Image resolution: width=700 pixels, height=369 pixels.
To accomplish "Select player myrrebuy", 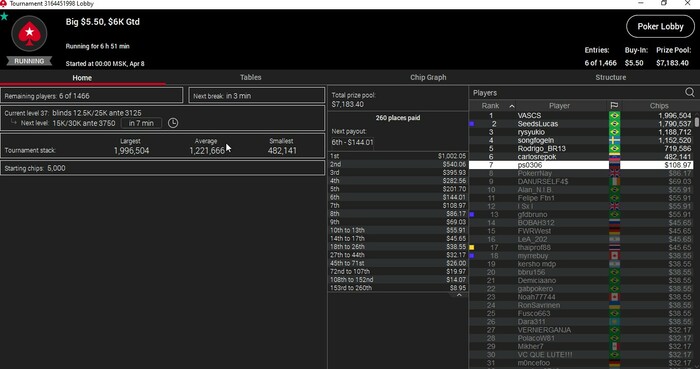I will [x=582, y=256].
